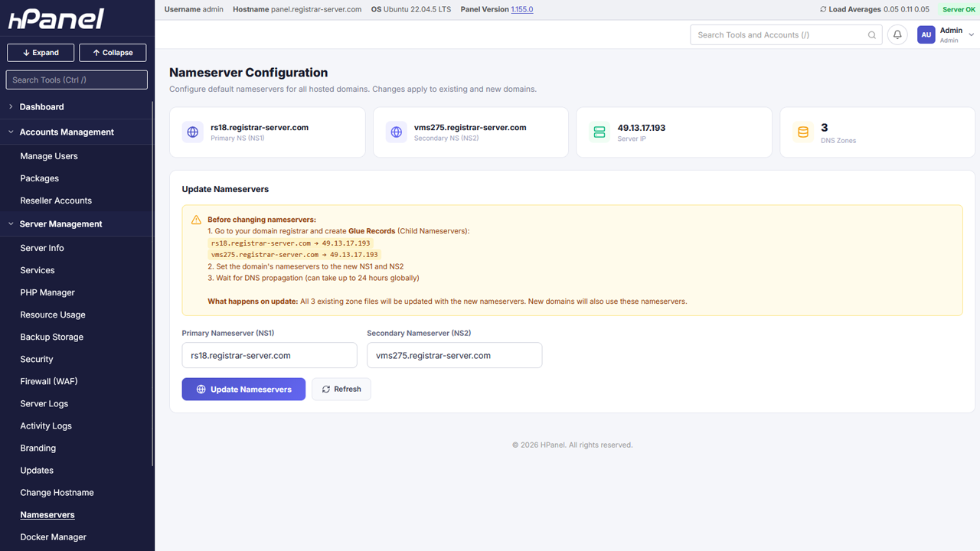Open Server Info page

[42, 248]
